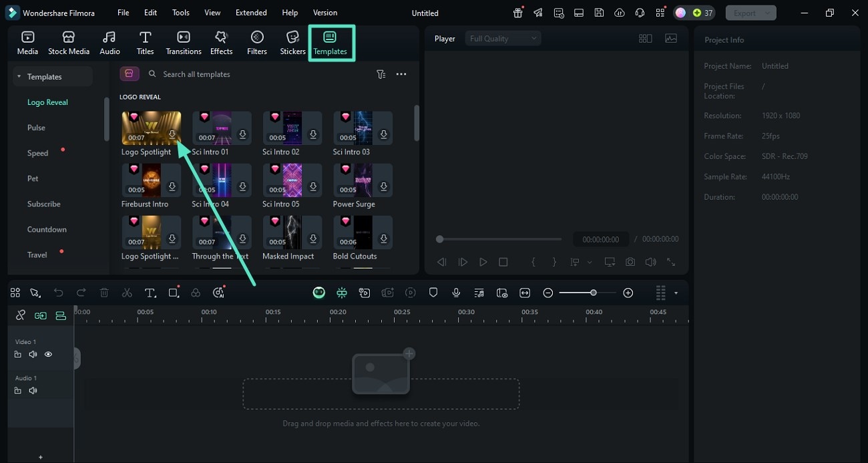Open the Filters tab
The image size is (868, 463).
[257, 43]
